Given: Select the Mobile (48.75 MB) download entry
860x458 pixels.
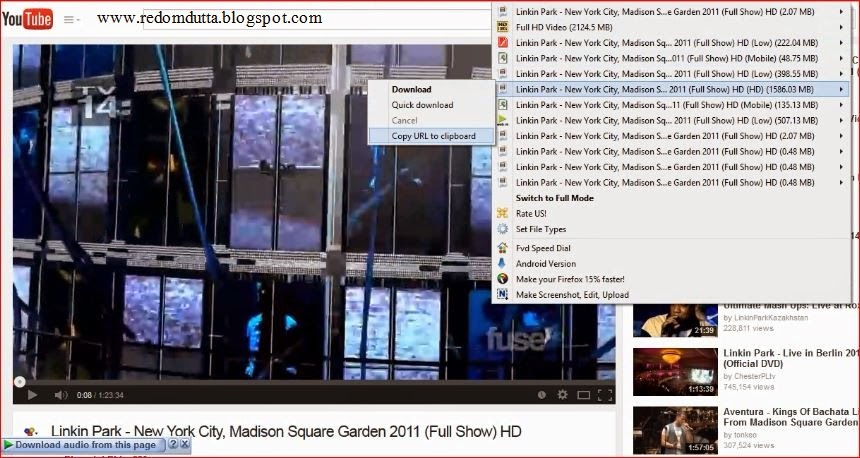Looking at the screenshot, I should 671,58.
